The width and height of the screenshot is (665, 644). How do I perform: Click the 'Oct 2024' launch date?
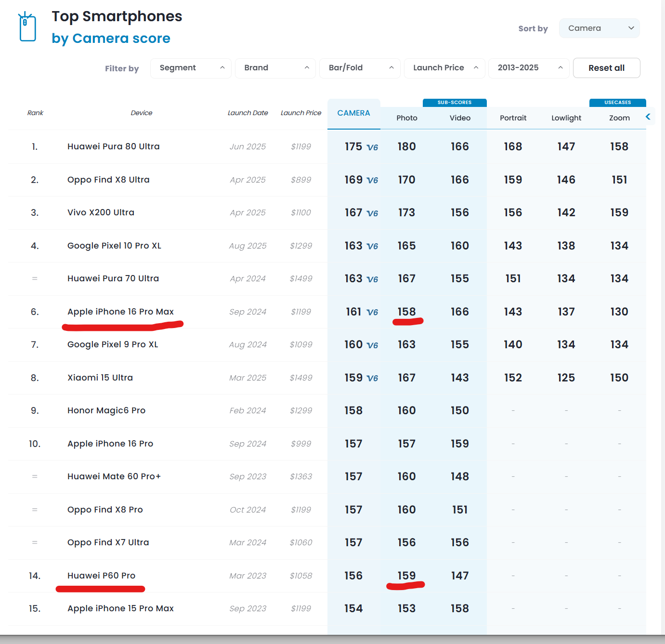coord(248,510)
